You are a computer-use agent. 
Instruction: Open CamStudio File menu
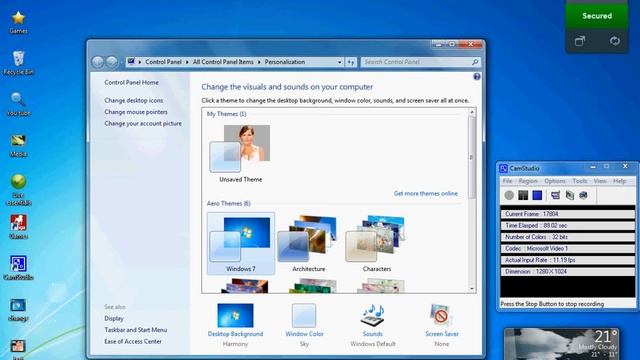pos(507,181)
